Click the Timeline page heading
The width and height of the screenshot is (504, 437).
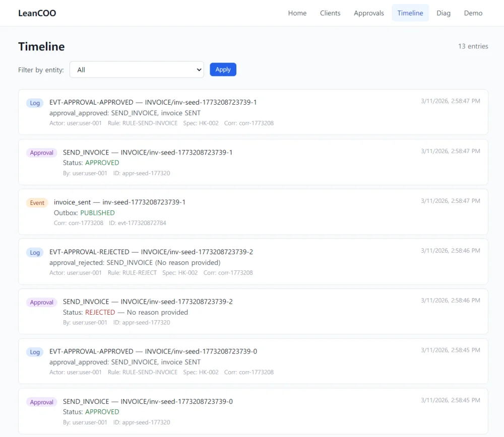click(x=41, y=46)
